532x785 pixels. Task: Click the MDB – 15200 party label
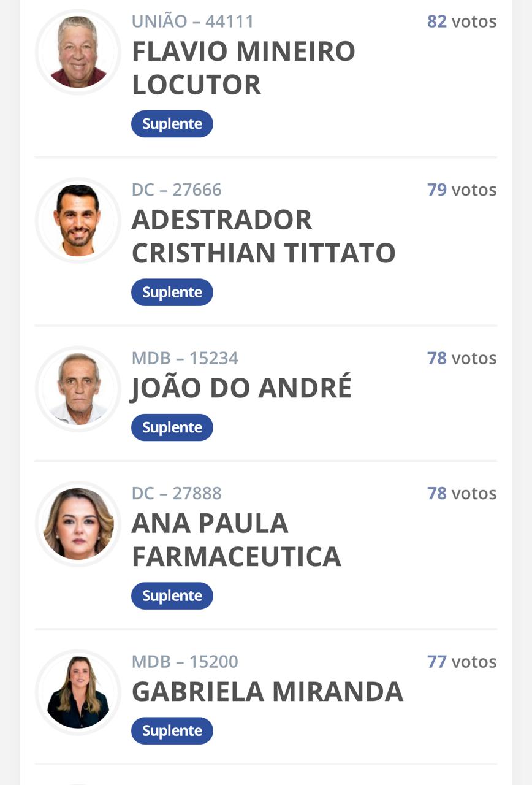tap(185, 662)
